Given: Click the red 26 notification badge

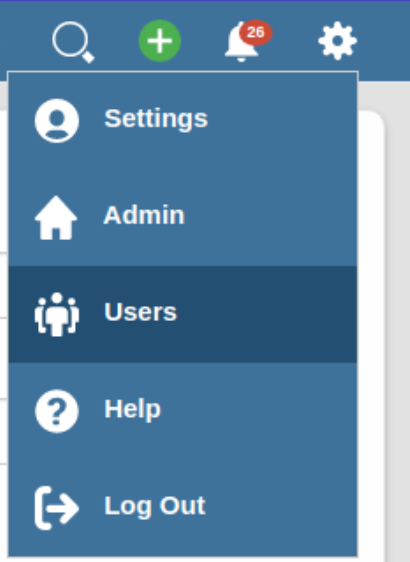Looking at the screenshot, I should coord(255,33).
